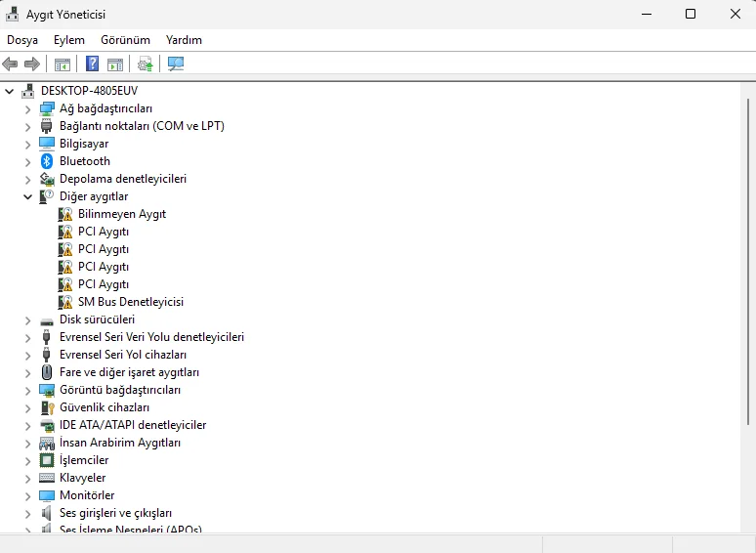The width and height of the screenshot is (756, 553).
Task: Click the Disk sürücüleri drive icon
Action: click(x=47, y=321)
